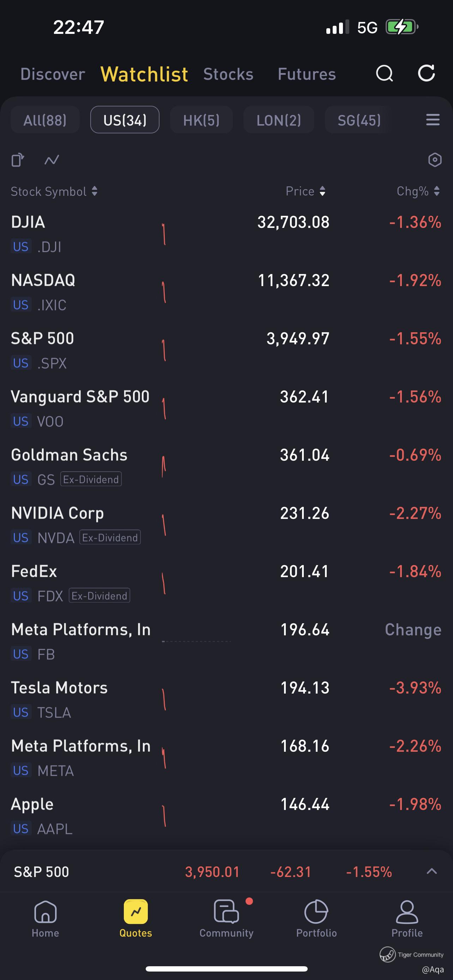Filter watchlist by HK(5)

point(201,120)
